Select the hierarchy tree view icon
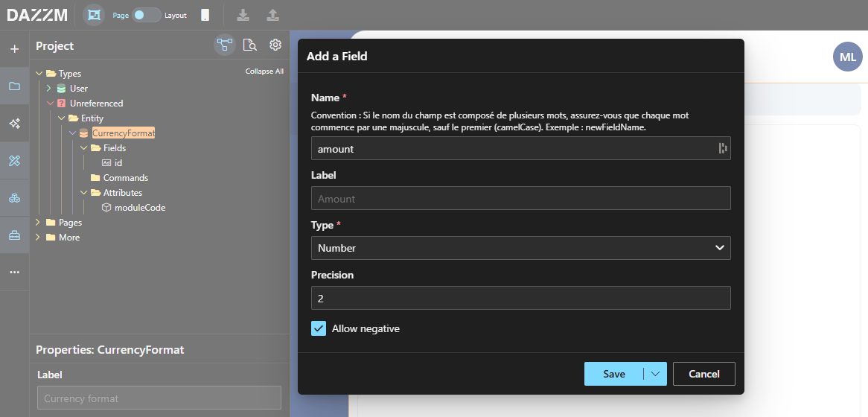This screenshot has width=868, height=417. [224, 45]
